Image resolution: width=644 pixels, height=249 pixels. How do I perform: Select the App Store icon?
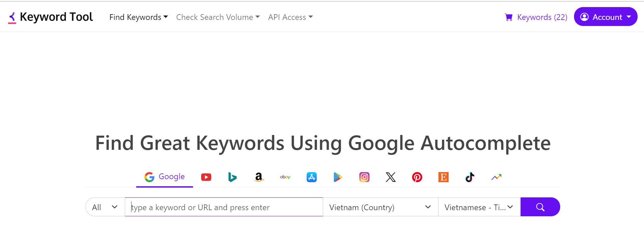coord(311,177)
